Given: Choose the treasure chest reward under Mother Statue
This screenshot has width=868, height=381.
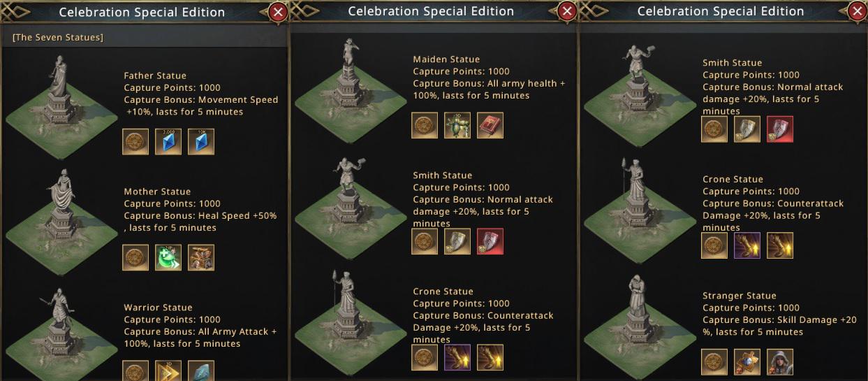Looking at the screenshot, I should tap(201, 257).
